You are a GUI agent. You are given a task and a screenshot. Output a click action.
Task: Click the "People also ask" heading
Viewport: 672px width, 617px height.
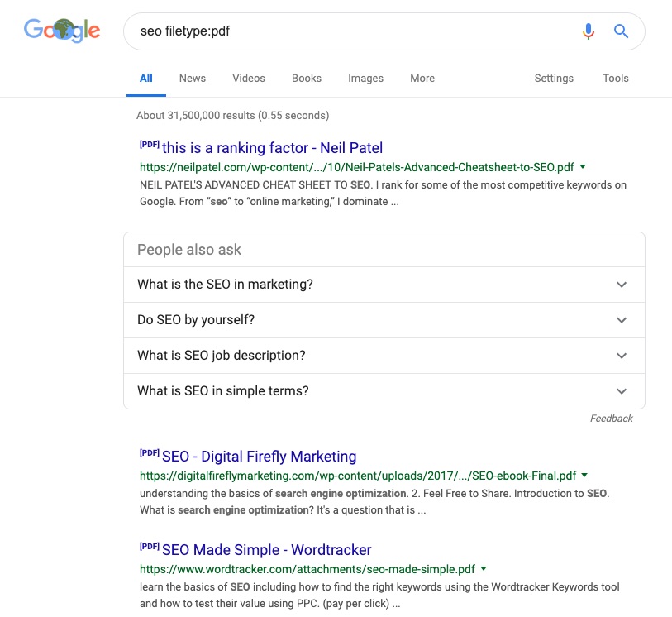pyautogui.click(x=189, y=250)
